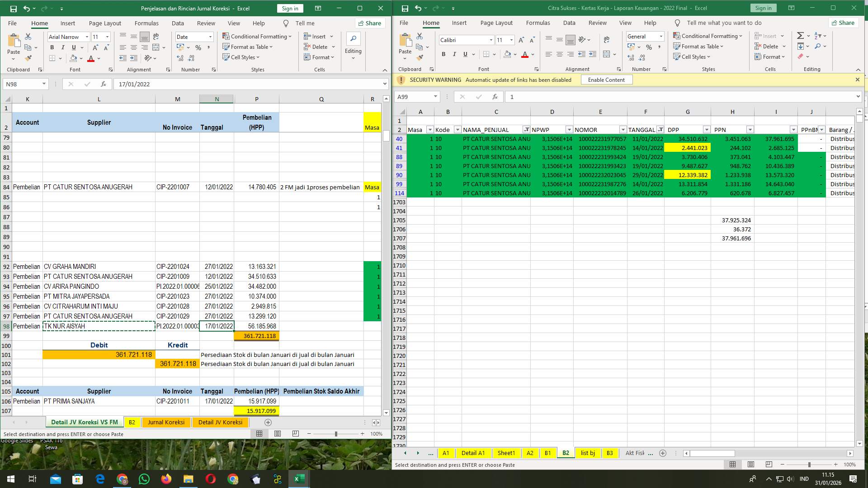
Task: Switch to the Jurnal Koreksi sheet tab
Action: 166,422
